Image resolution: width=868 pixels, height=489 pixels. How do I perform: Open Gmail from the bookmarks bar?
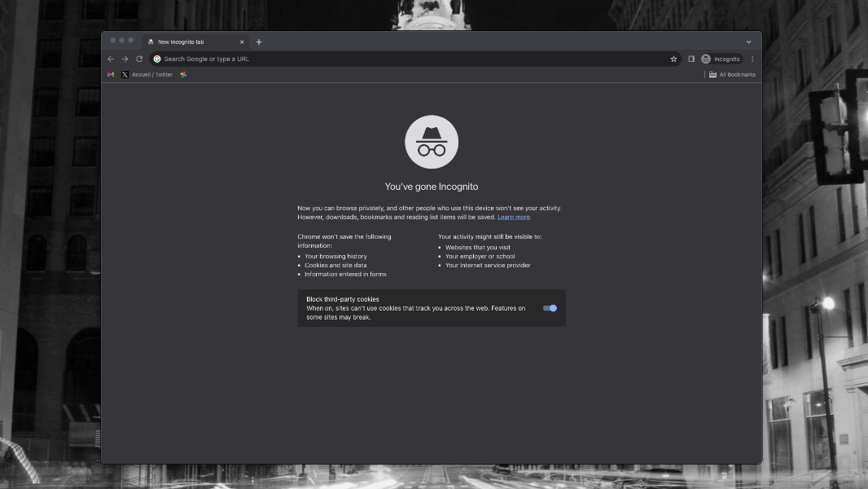[111, 74]
